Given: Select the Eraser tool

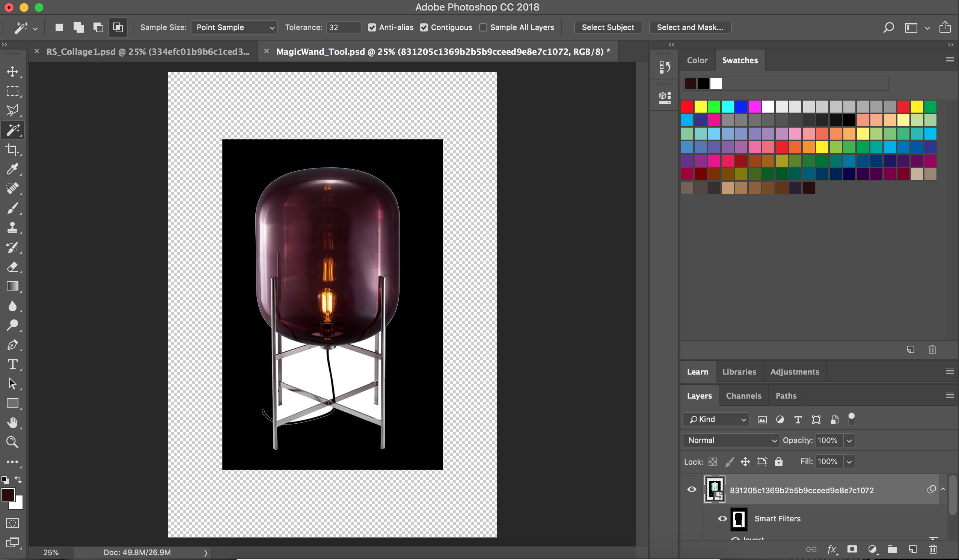Looking at the screenshot, I should tap(12, 267).
